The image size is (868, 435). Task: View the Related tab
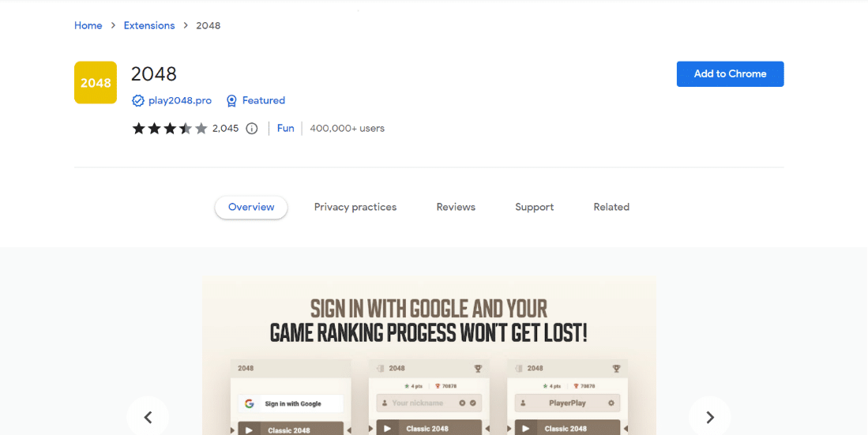pos(611,207)
